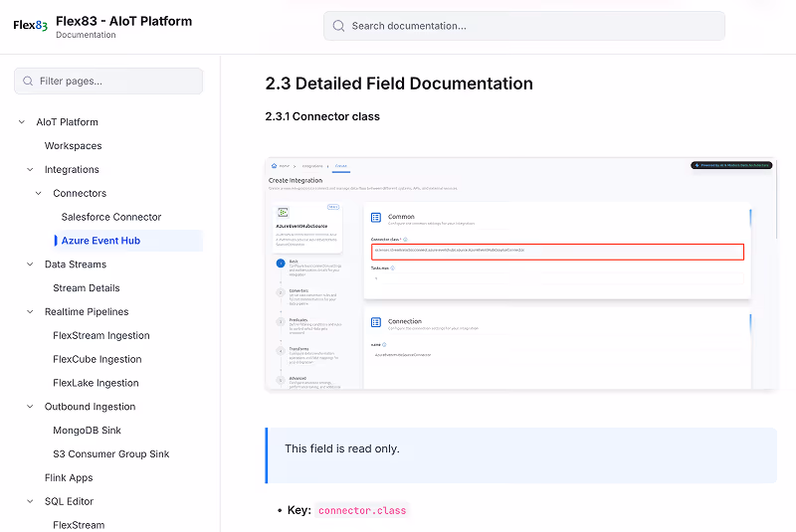796x532 pixels.
Task: Click the search magnifier icon
Action: click(x=338, y=26)
